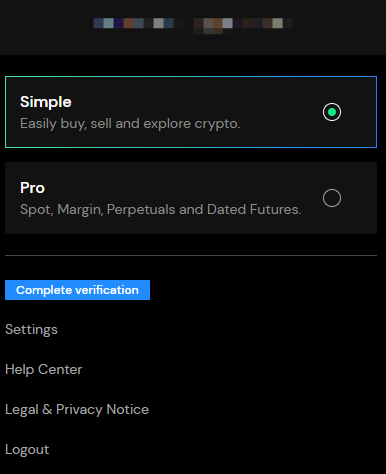The image size is (386, 474).
Task: Click the word "verification" on blue button
Action: (x=107, y=290)
